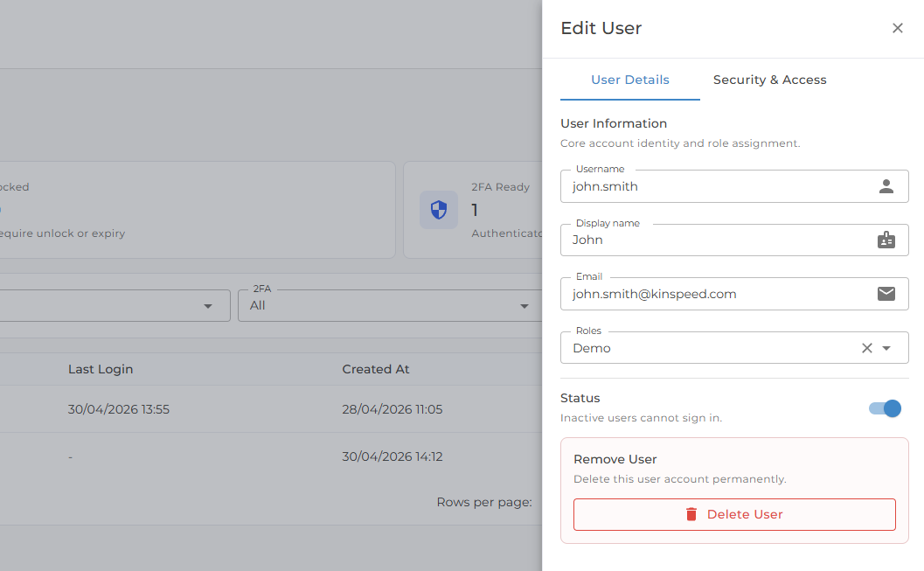This screenshot has width=924, height=571.
Task: Click the Username field containing john.smith
Action: coord(734,186)
